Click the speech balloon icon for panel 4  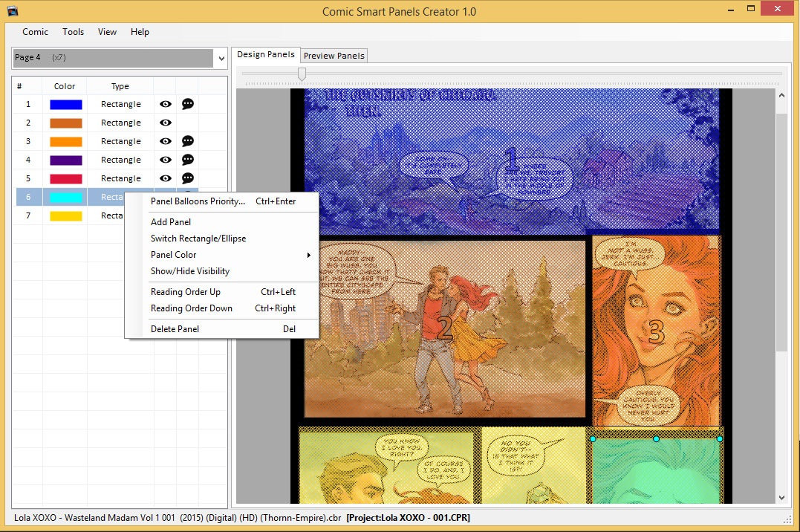tap(188, 160)
